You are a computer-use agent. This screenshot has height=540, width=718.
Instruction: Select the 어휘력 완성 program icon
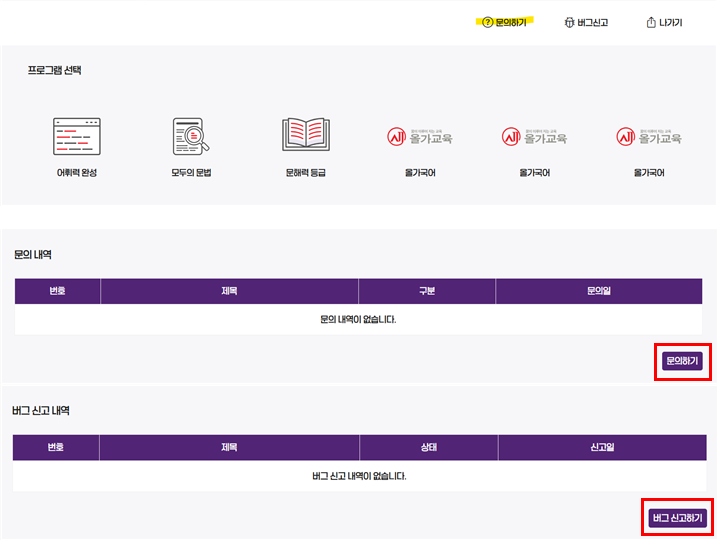click(x=77, y=136)
